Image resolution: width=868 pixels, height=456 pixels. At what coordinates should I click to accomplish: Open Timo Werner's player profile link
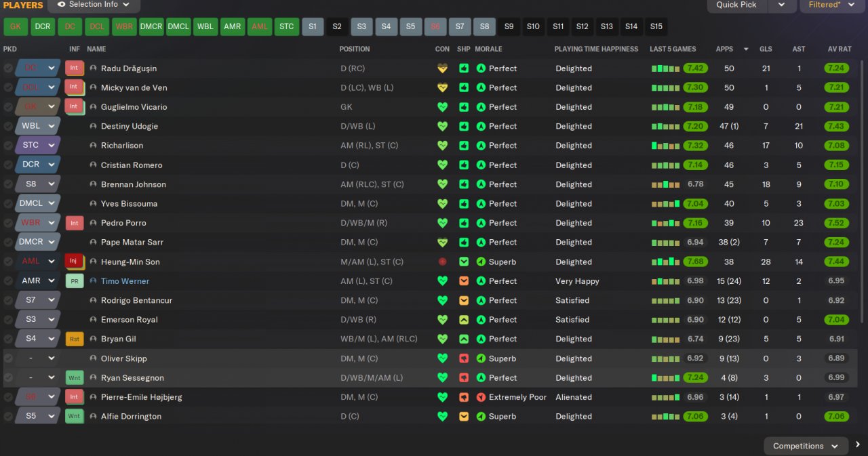pos(125,281)
